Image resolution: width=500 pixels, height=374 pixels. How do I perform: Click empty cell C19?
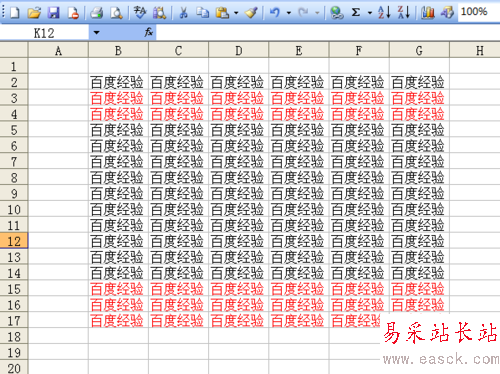[x=178, y=352]
